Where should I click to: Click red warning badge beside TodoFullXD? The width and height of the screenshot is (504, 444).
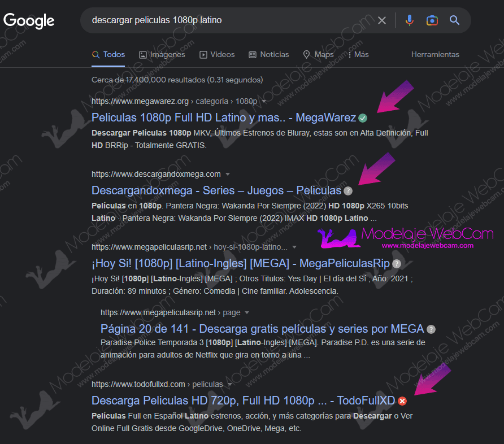pos(402,401)
